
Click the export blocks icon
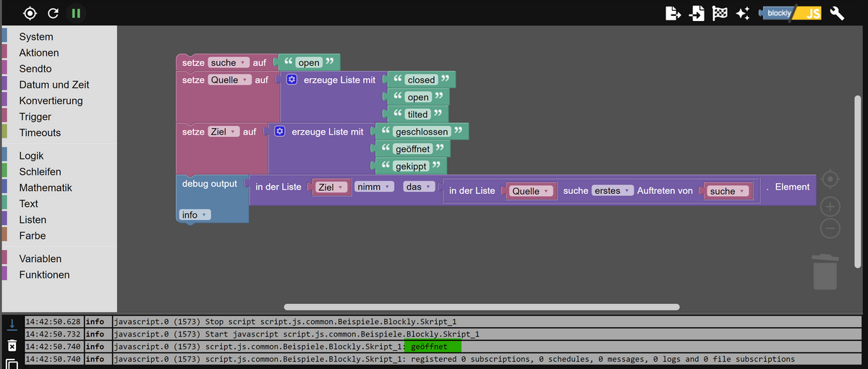pyautogui.click(x=673, y=13)
